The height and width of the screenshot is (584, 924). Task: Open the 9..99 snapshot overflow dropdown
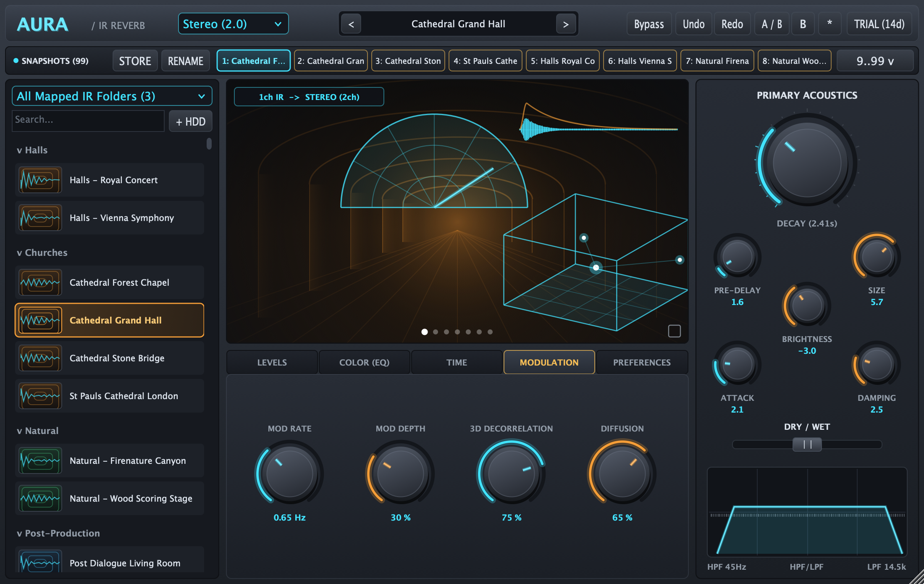tap(875, 61)
